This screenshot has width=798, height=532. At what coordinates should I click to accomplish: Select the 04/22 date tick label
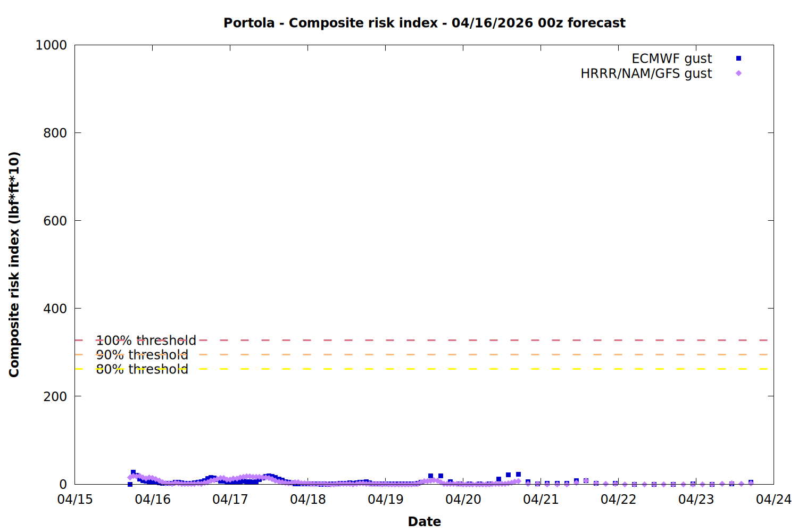[619, 500]
